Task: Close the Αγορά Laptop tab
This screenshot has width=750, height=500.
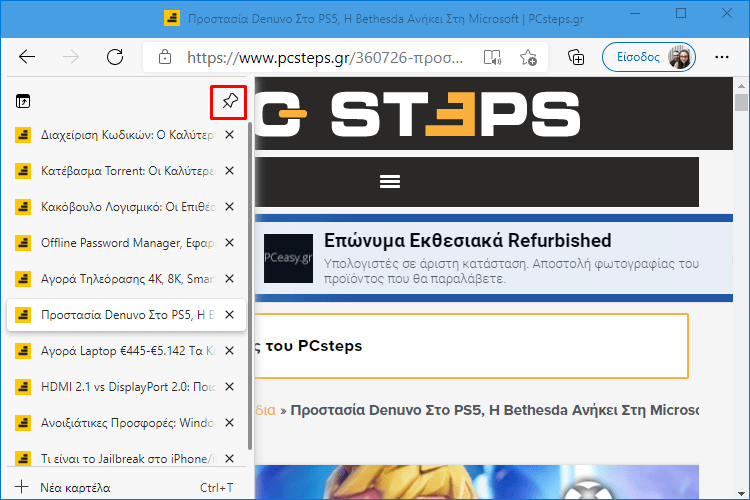Action: 230,351
